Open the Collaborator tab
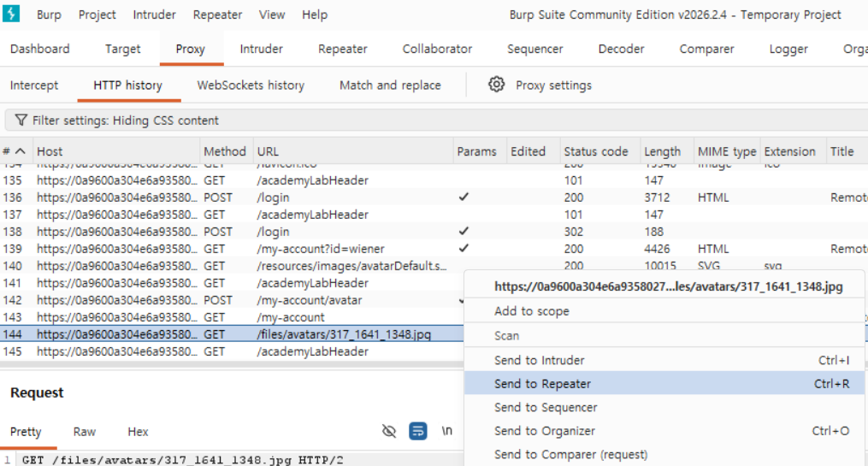 (437, 49)
